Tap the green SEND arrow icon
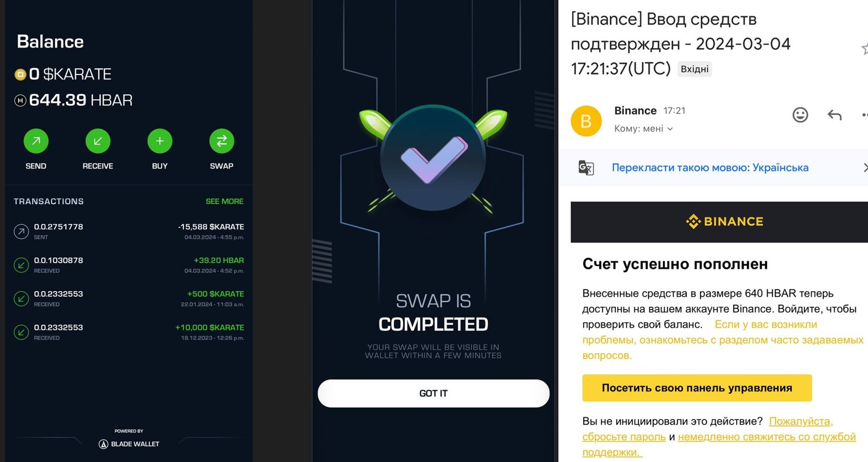868x462 pixels. pos(36,141)
